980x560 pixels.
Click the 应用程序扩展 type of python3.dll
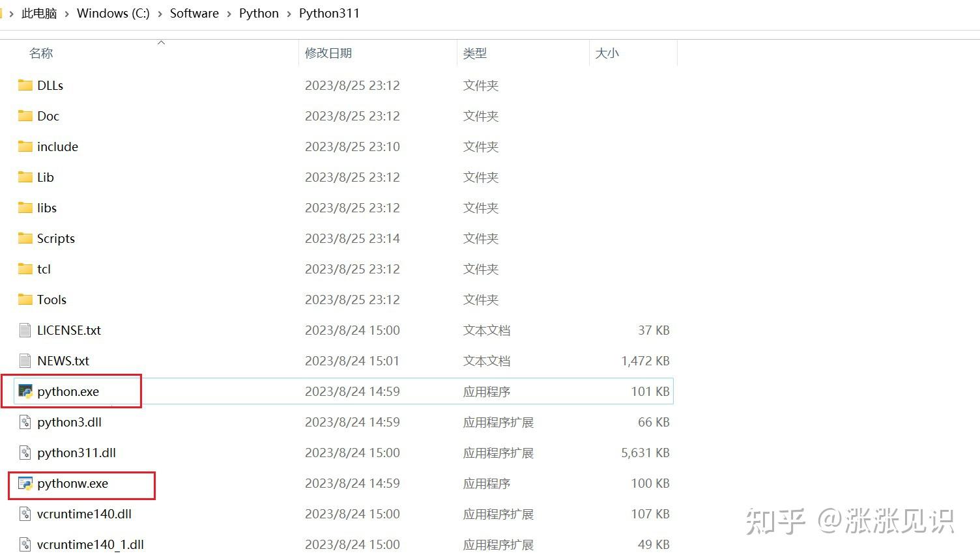click(x=498, y=422)
